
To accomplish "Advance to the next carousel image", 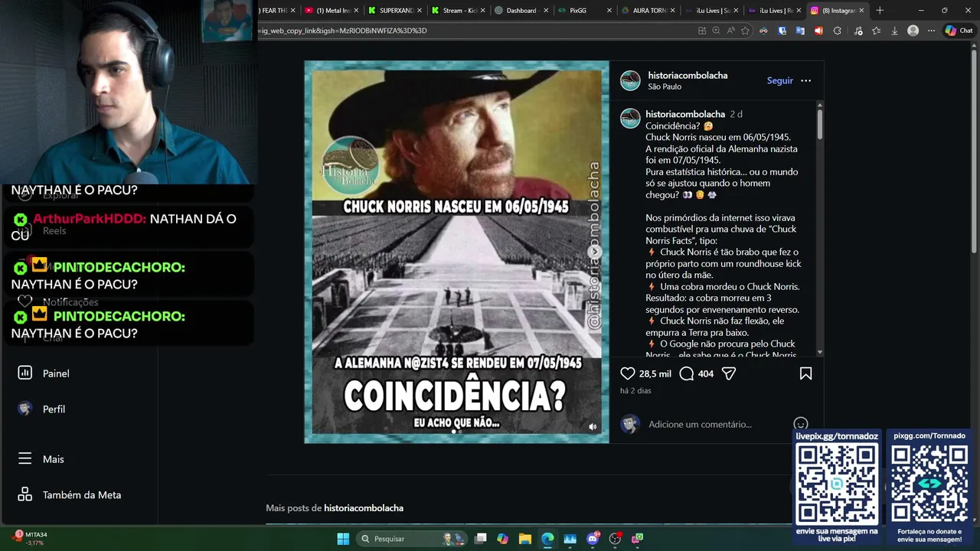I will (x=595, y=252).
